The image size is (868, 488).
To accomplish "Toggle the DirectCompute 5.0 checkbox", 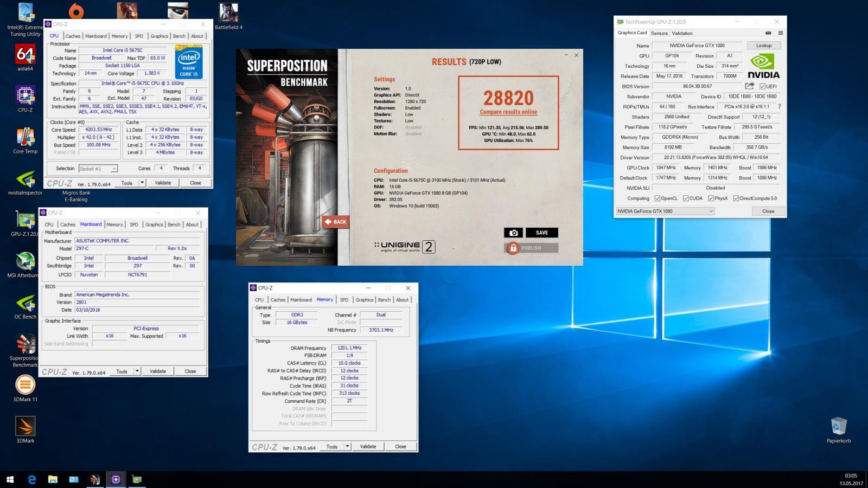I will 736,198.
